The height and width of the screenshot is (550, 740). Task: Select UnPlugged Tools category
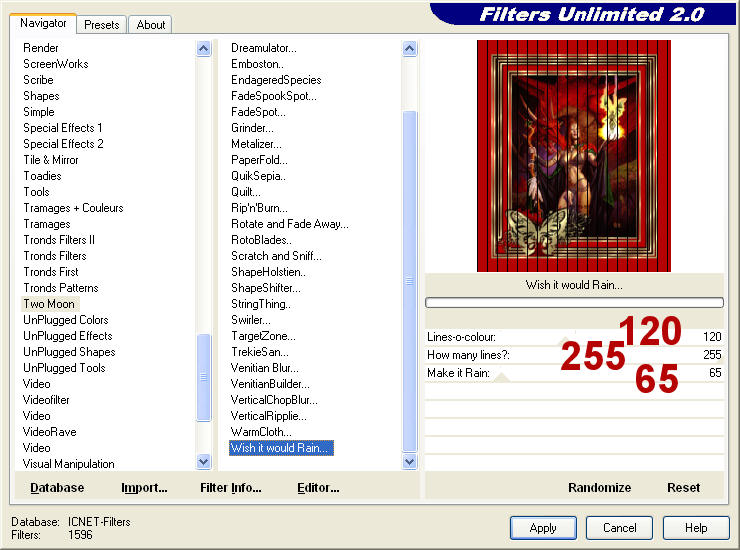pos(64,368)
